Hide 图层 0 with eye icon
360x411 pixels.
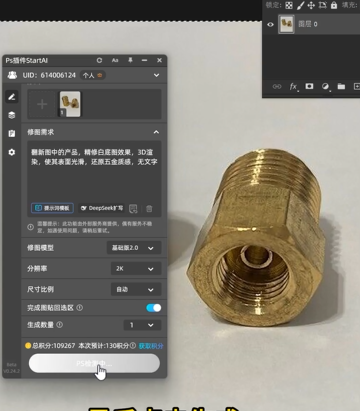pos(270,24)
